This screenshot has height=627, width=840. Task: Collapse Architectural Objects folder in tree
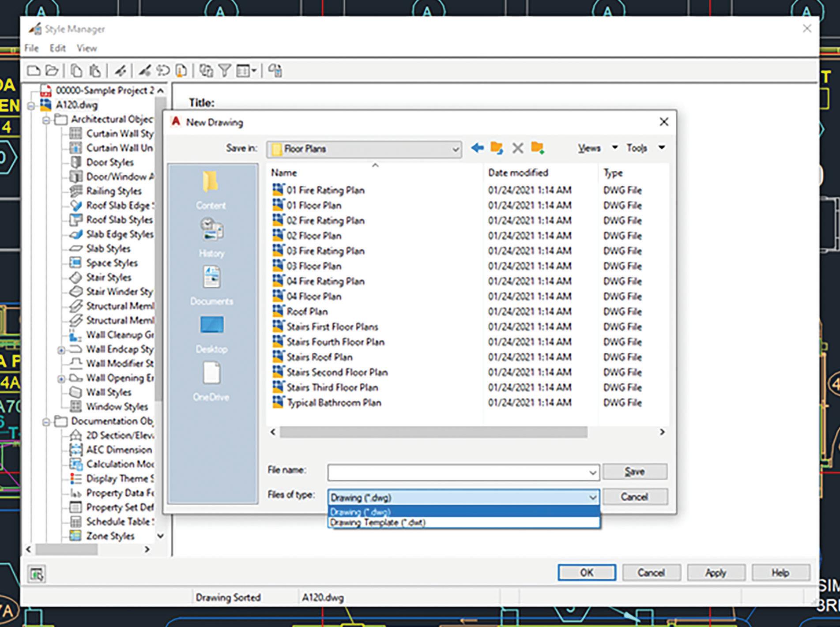coord(46,120)
